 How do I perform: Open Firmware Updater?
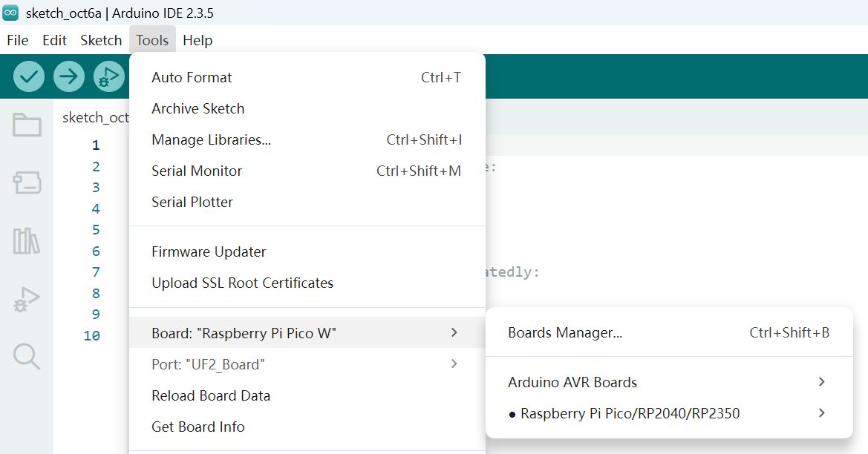coord(307,251)
